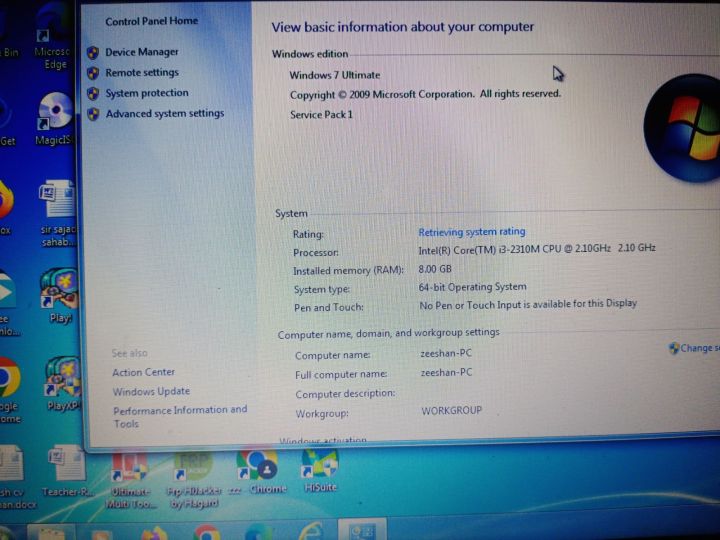Select the PlayXP desktop shortcut

(62, 383)
